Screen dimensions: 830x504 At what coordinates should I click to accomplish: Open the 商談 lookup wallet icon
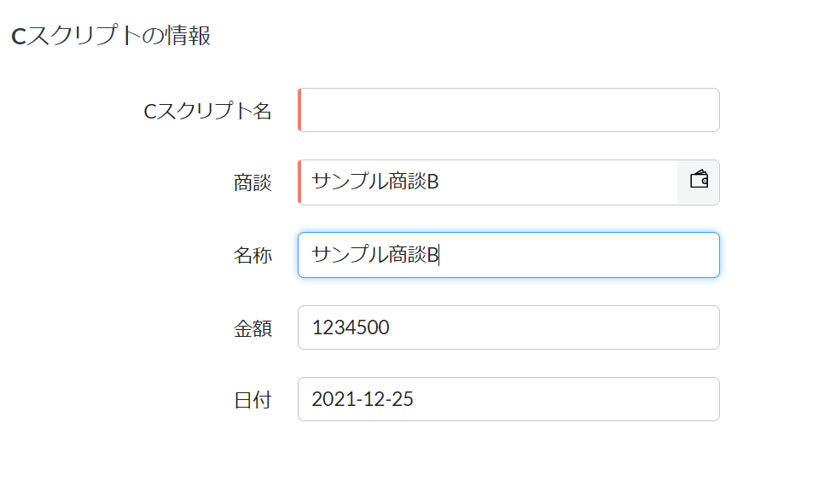tap(699, 179)
